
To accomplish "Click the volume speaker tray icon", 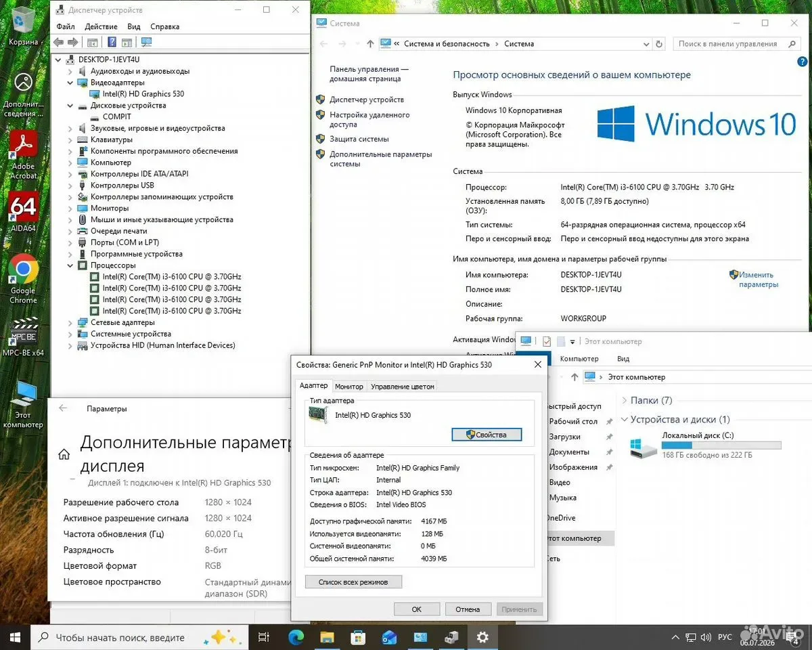I will pyautogui.click(x=706, y=637).
